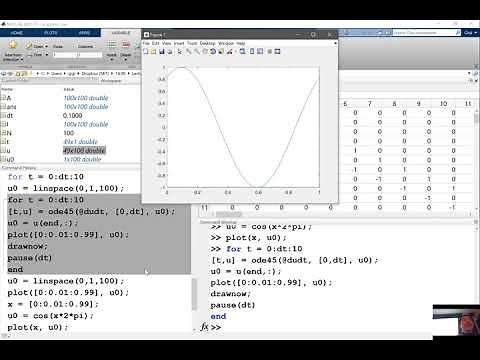Click 'u0 = cos(x*2*pi);' in Command History
Viewport: 480px width, 360px height.
tap(51, 316)
